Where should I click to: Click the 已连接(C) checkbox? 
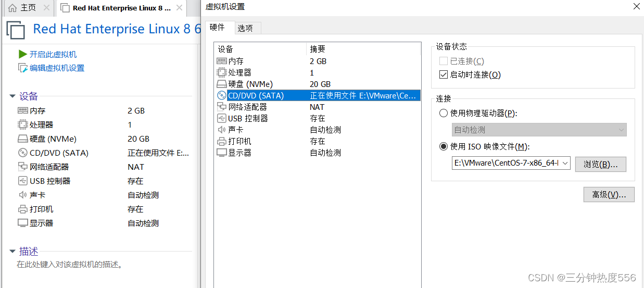444,61
